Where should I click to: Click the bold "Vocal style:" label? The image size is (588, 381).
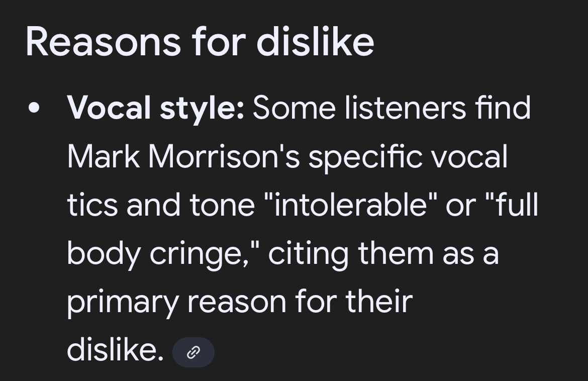click(x=155, y=108)
